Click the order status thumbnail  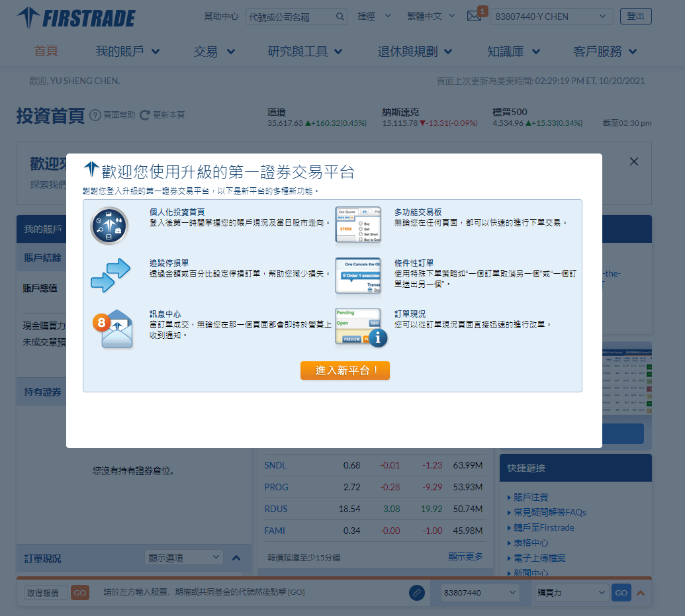pyautogui.click(x=361, y=328)
